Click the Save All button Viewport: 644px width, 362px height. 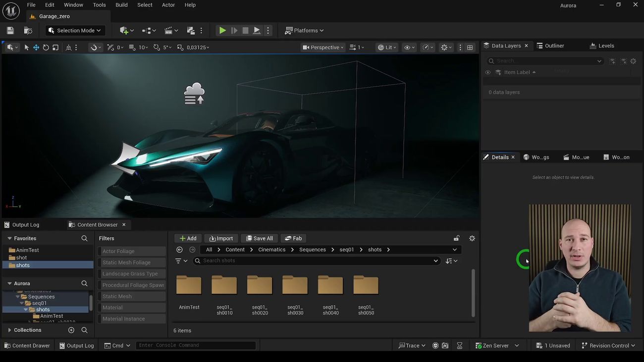[260, 238]
